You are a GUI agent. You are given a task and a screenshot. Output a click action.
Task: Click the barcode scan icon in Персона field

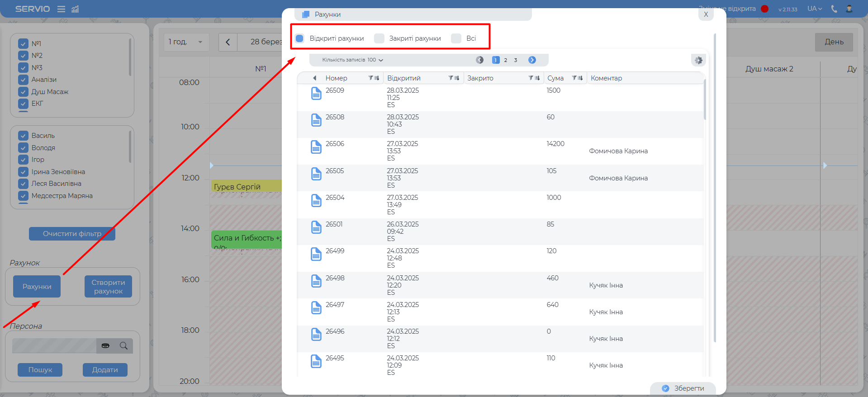[105, 346]
